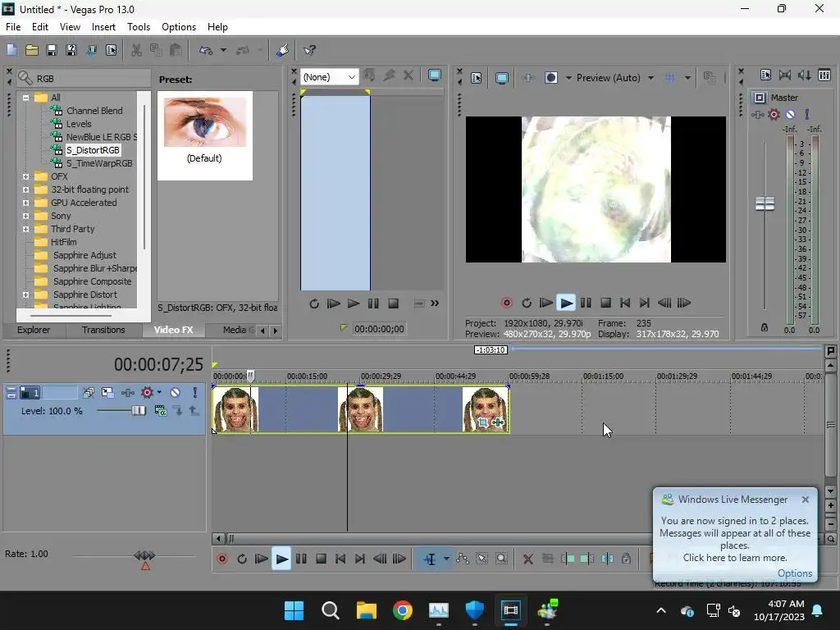Screen dimensions: 840x630
Task: Click the trimmer Play button
Action: [x=354, y=304]
